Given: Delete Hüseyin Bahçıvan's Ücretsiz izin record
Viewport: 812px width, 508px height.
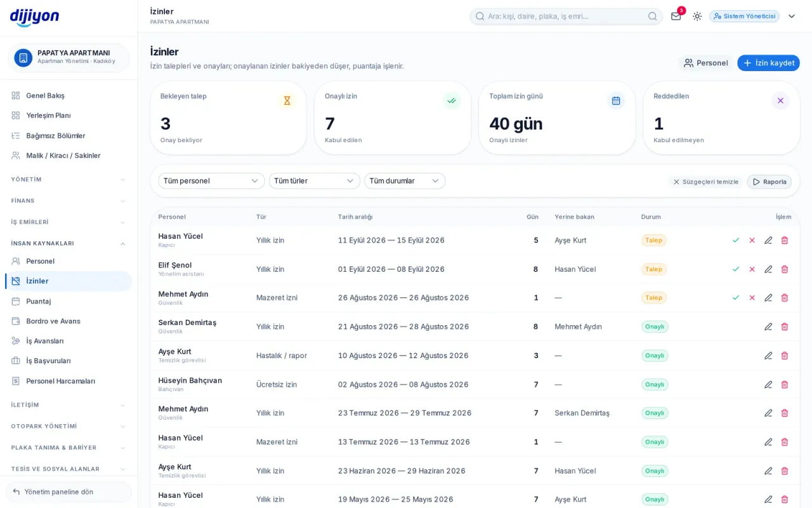Looking at the screenshot, I should [785, 384].
